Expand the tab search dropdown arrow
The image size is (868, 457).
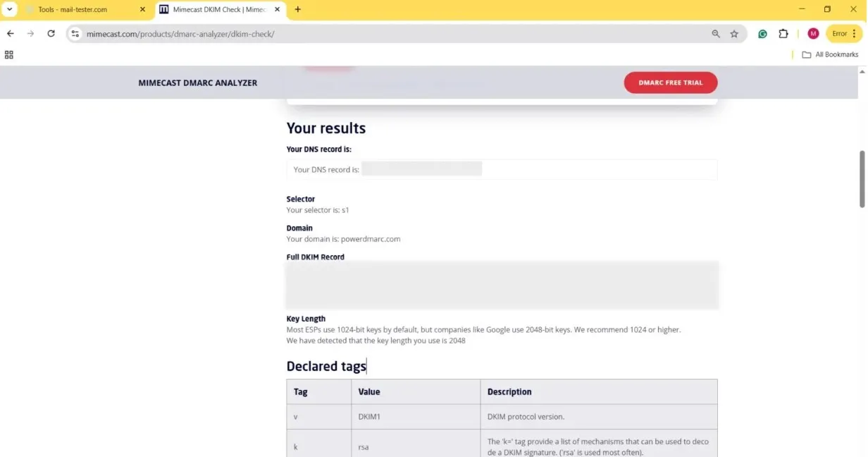pos(10,10)
